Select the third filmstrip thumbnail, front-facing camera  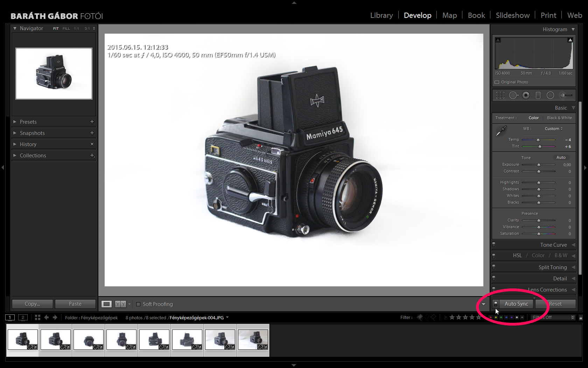click(x=89, y=339)
